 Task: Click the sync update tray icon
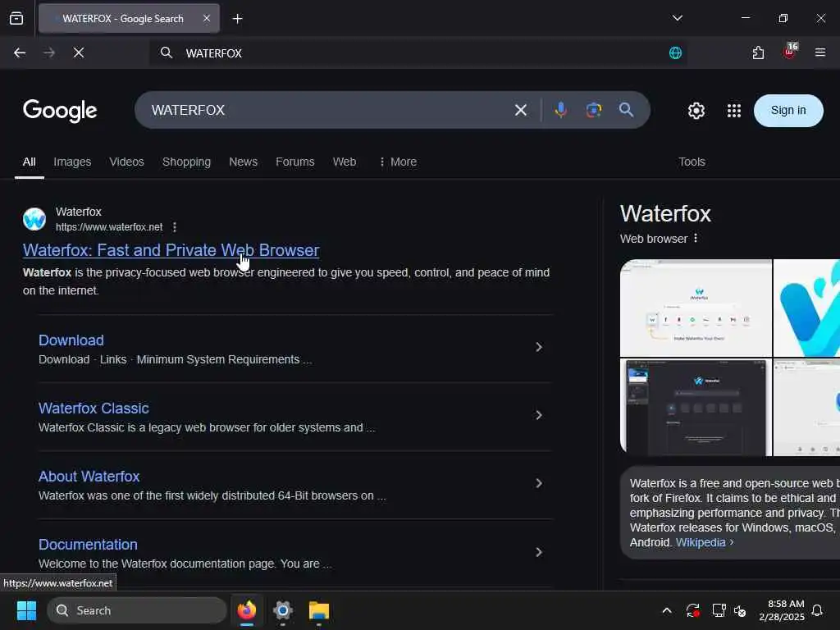coord(692,610)
